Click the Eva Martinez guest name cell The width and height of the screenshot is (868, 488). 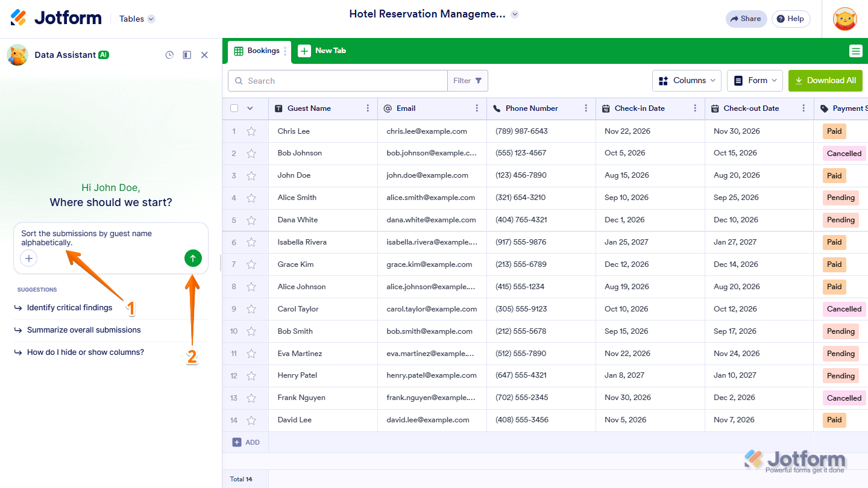[323, 354]
